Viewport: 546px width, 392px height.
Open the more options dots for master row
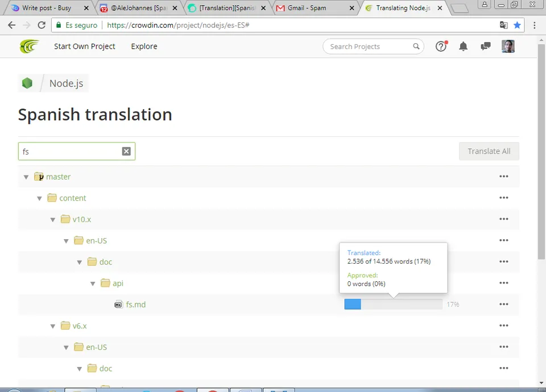point(503,176)
